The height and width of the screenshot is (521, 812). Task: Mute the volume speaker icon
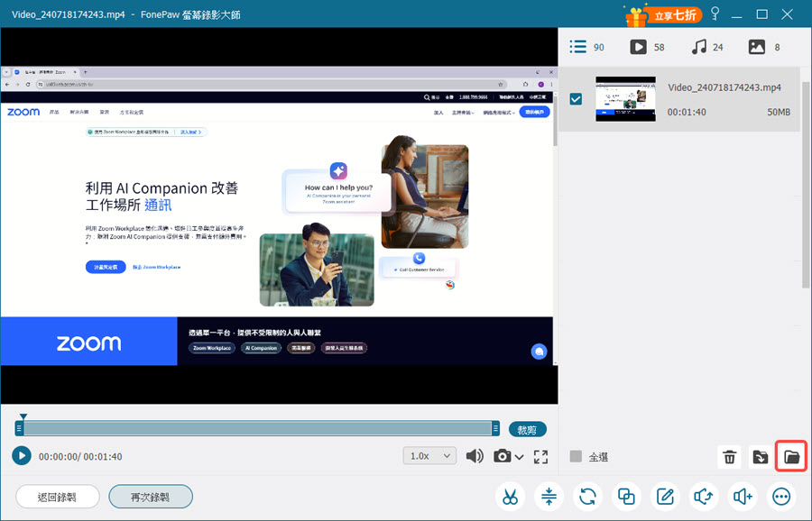click(475, 456)
